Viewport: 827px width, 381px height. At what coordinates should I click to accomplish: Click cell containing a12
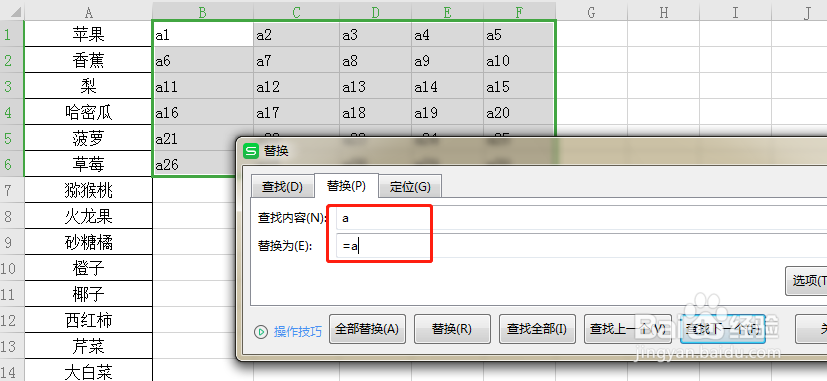296,86
